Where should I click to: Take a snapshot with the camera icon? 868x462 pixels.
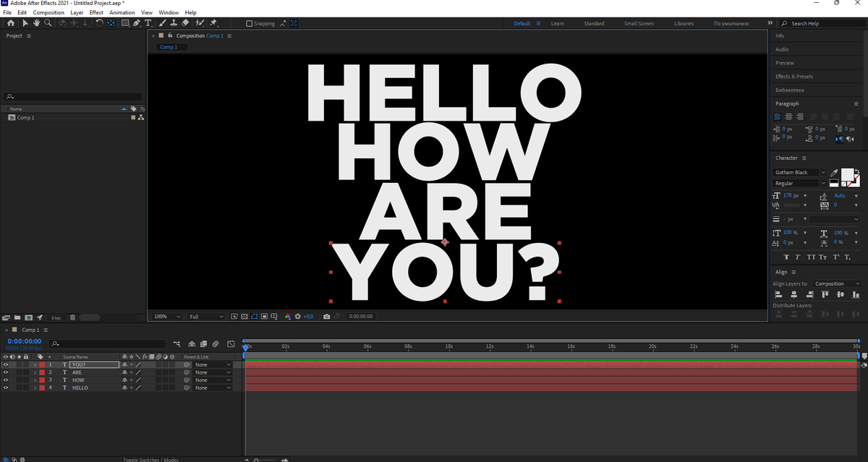pyautogui.click(x=327, y=317)
